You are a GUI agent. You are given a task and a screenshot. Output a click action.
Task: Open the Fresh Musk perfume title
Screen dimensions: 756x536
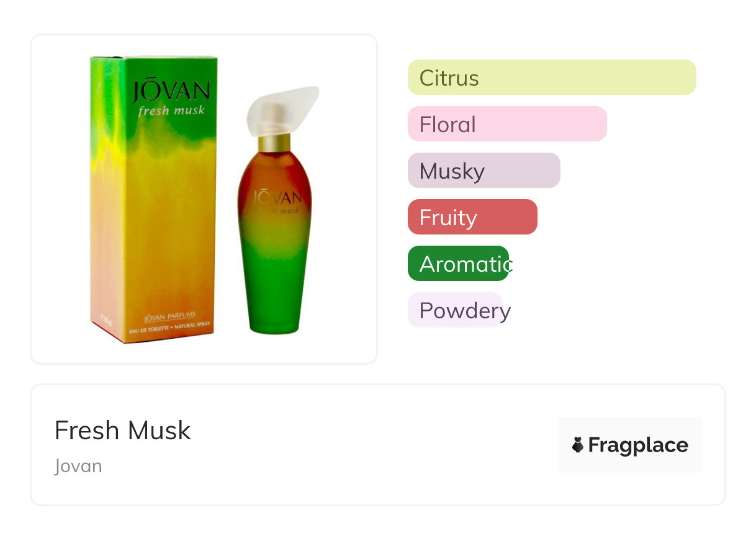[122, 431]
